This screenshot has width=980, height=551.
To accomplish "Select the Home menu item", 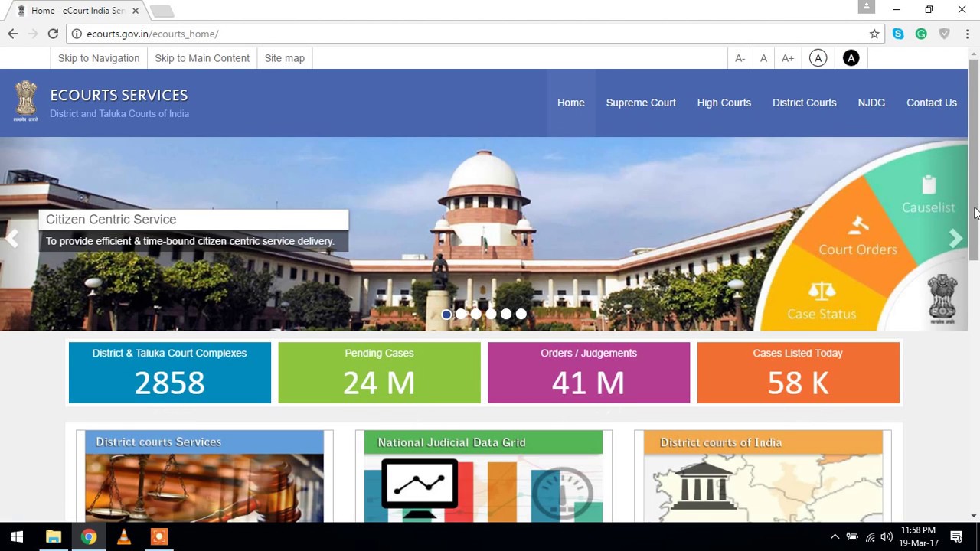I will [570, 103].
